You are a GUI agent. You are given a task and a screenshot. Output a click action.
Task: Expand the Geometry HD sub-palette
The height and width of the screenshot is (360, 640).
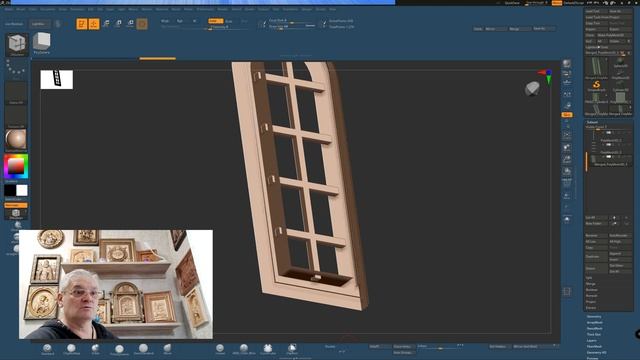pos(596,352)
